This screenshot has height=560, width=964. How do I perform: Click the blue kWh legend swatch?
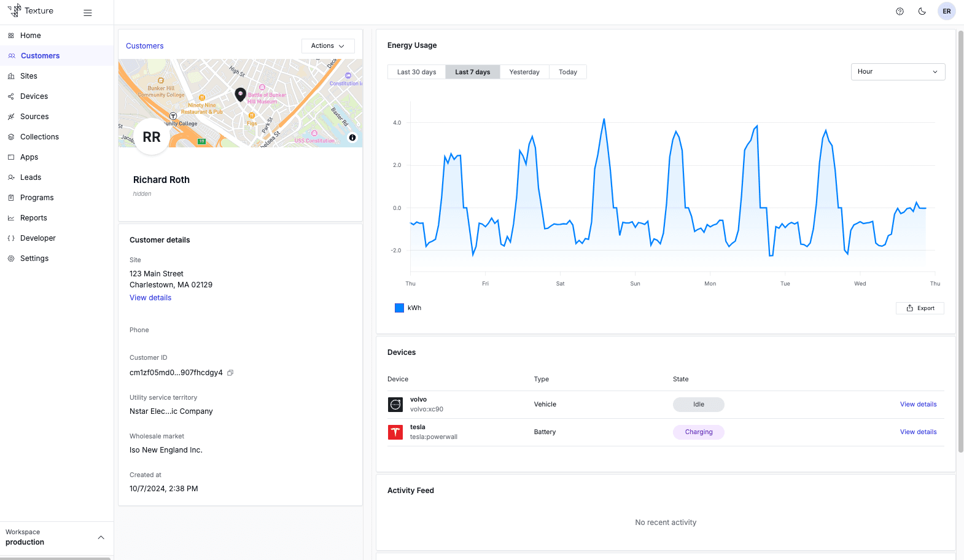click(x=399, y=308)
